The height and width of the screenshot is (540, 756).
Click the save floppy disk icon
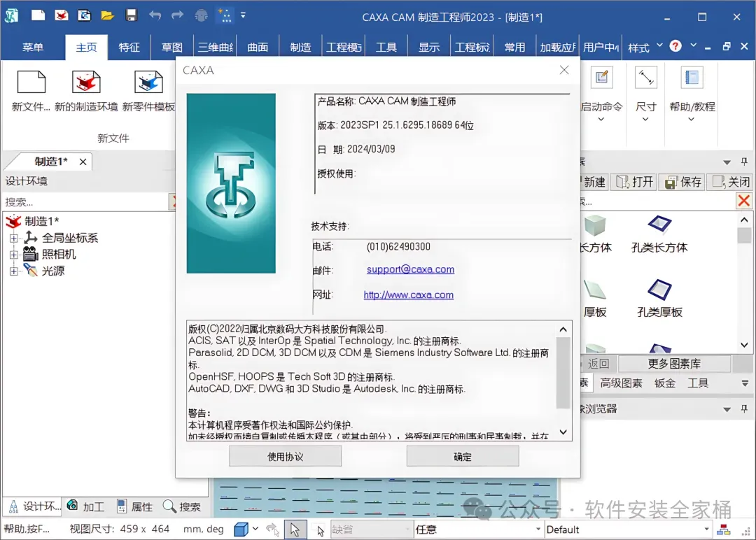[131, 15]
